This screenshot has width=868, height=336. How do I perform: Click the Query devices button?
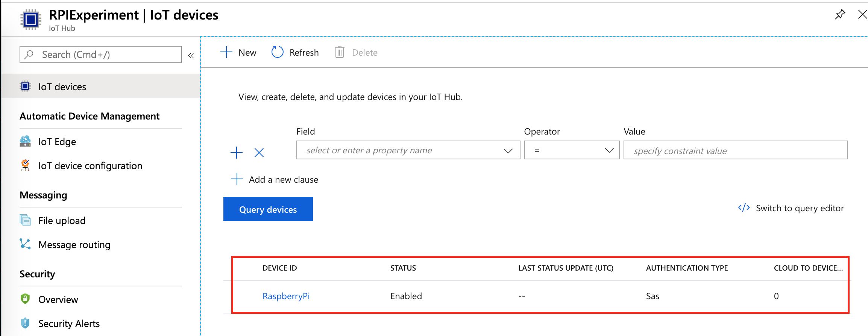tap(268, 209)
